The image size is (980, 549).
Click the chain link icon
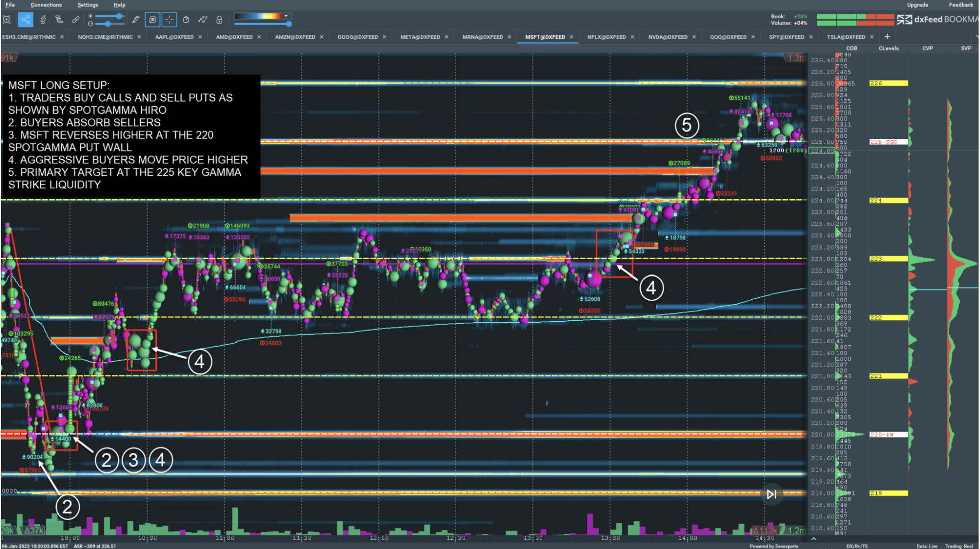[75, 20]
